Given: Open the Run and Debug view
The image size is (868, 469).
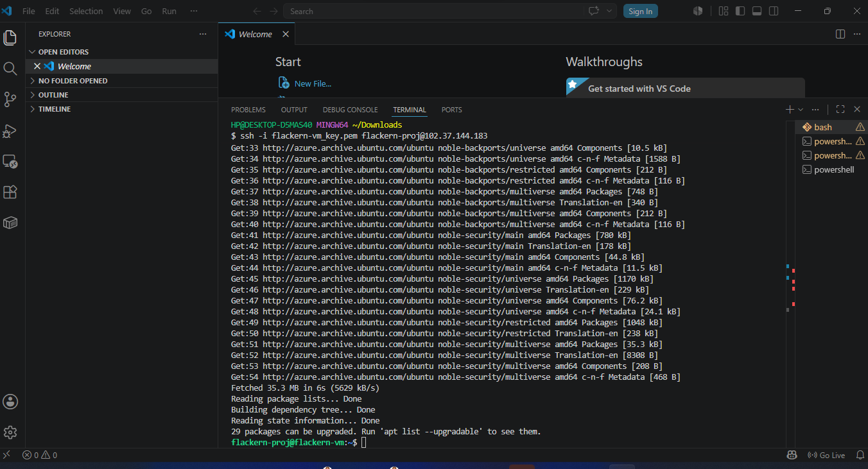Looking at the screenshot, I should click(10, 130).
